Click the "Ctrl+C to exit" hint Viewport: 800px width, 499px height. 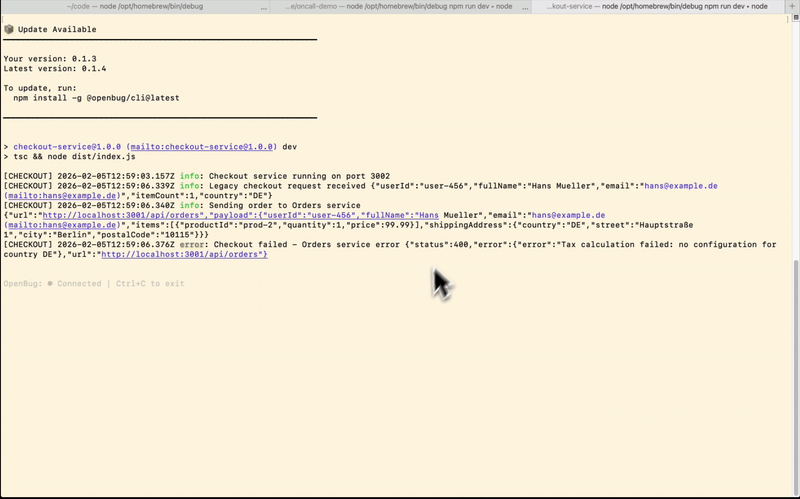(x=150, y=284)
